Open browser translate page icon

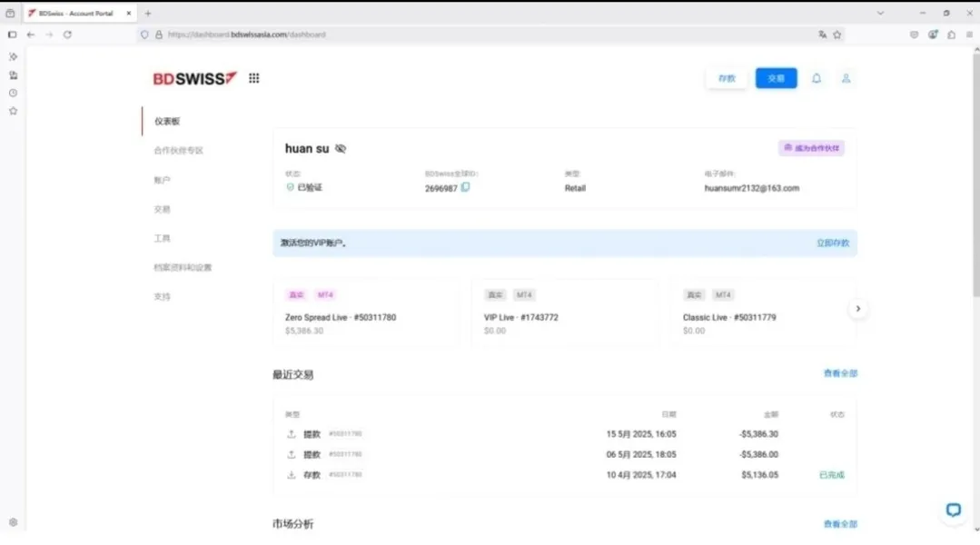pos(823,35)
